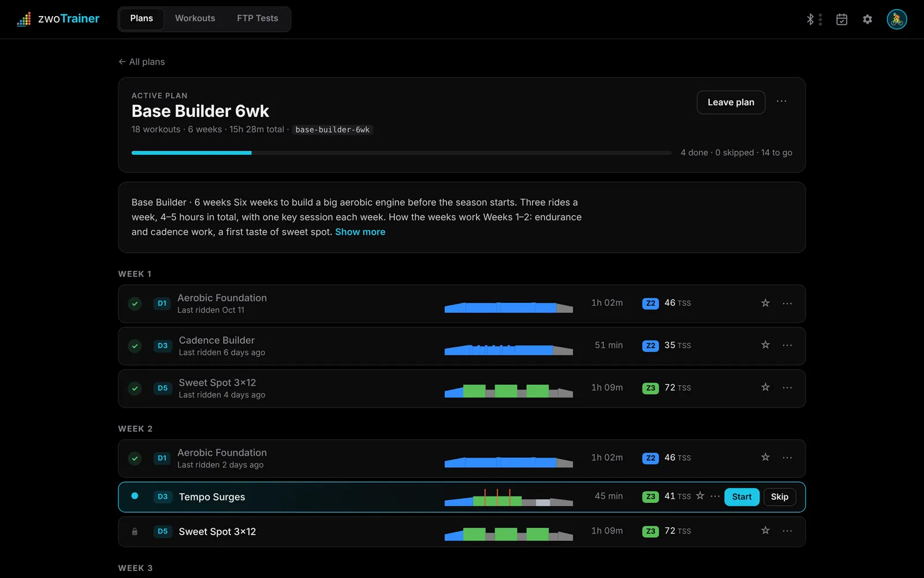Open Tempo Surges power profile graph
Viewport: 924px width, 578px height.
[x=509, y=497]
